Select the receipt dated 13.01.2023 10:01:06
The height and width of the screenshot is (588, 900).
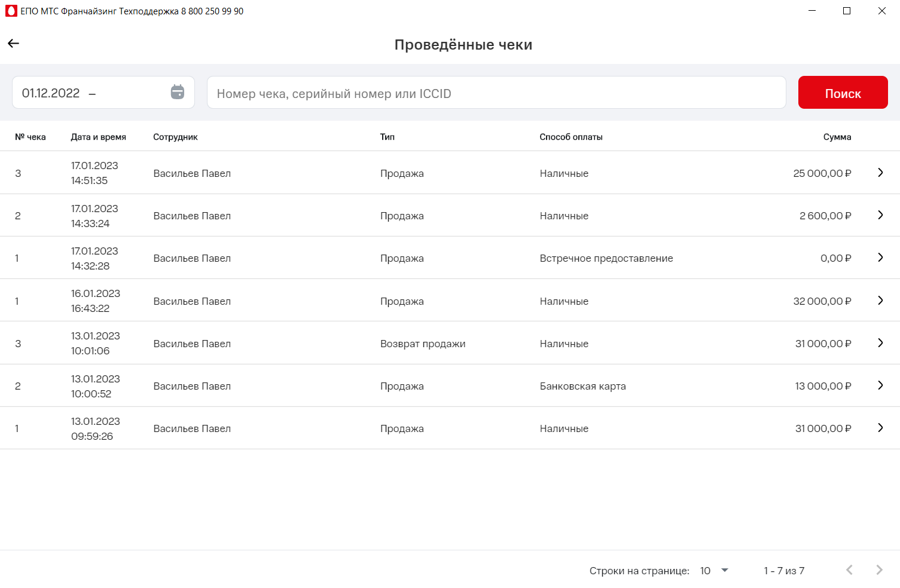point(450,343)
